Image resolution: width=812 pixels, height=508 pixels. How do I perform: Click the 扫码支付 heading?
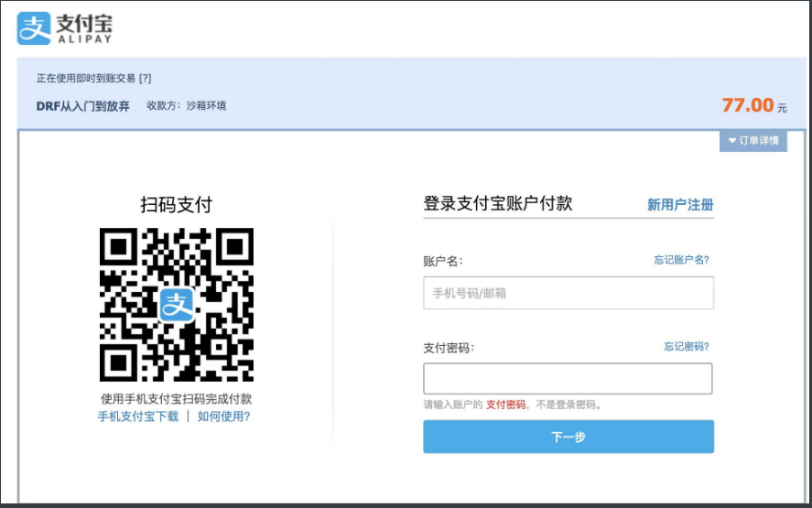tap(176, 204)
